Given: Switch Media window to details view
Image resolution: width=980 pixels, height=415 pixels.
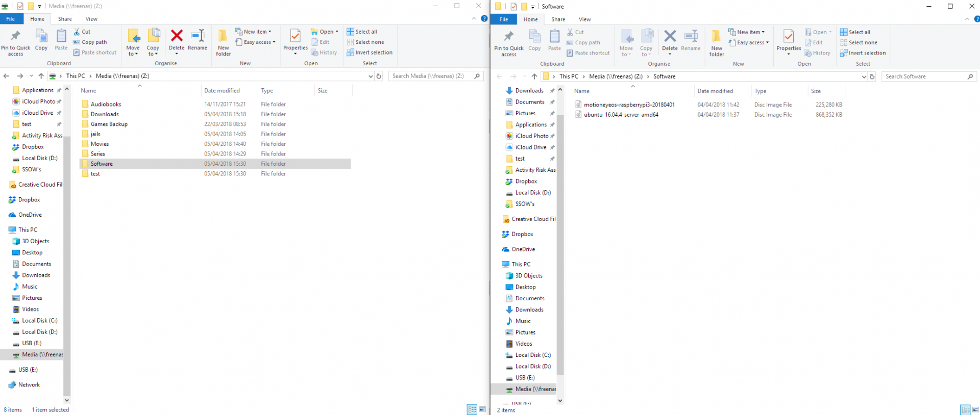Looking at the screenshot, I should (x=472, y=409).
